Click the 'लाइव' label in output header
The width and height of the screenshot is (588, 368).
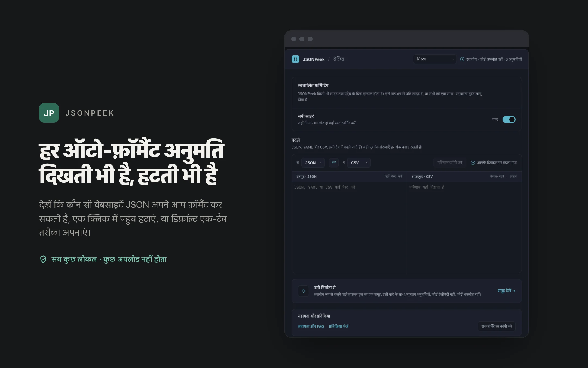click(513, 177)
